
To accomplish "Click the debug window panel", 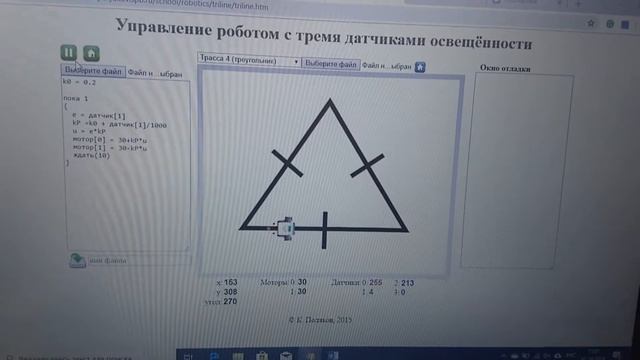I will (517, 171).
